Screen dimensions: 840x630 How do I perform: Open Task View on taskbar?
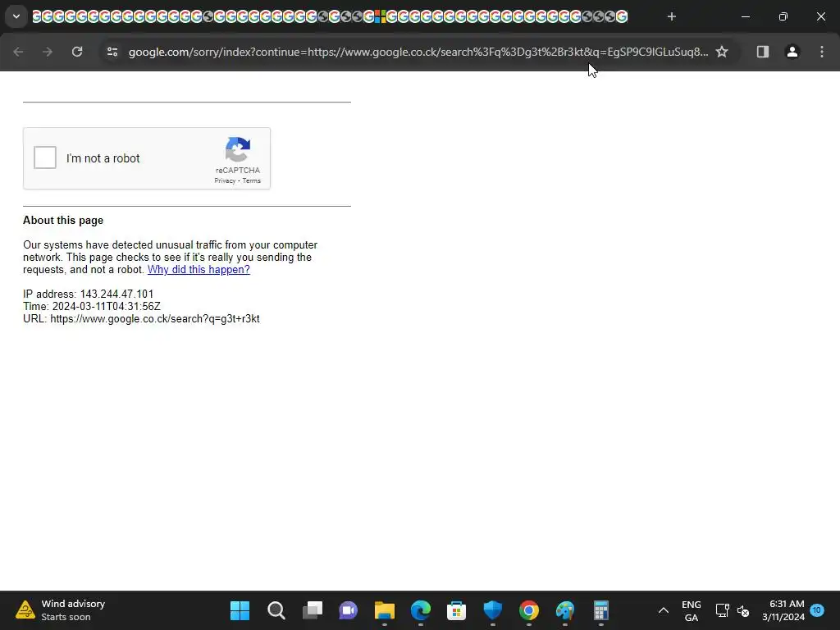(x=313, y=610)
